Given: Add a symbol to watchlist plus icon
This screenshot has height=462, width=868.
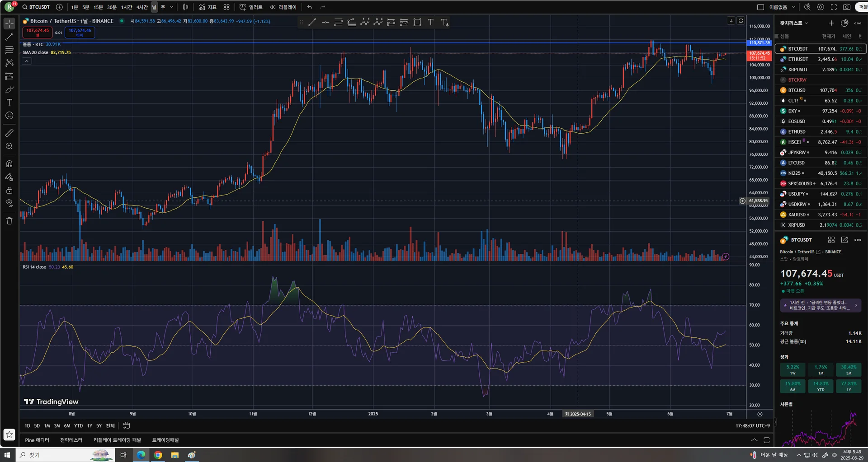Looking at the screenshot, I should pyautogui.click(x=831, y=23).
